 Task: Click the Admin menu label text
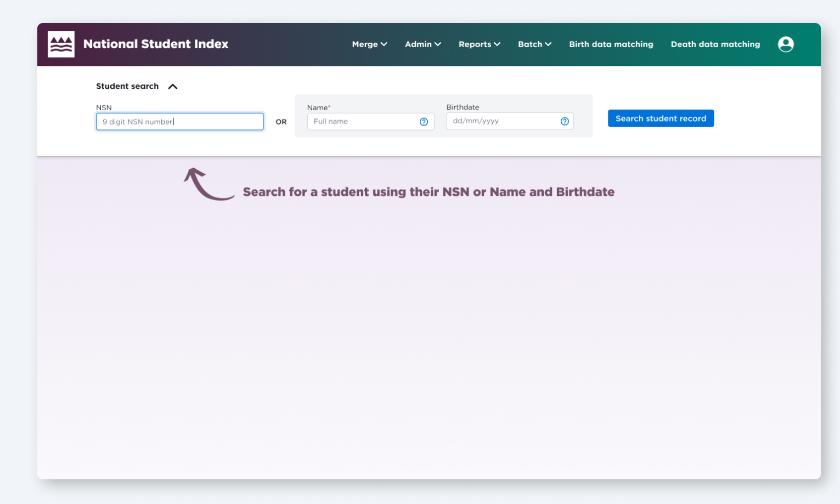[418, 44]
